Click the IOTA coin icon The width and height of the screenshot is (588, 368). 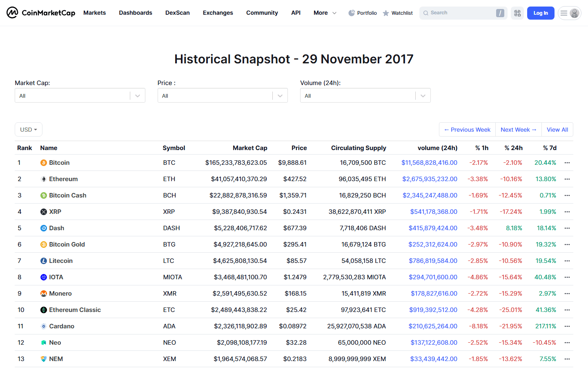click(x=44, y=277)
